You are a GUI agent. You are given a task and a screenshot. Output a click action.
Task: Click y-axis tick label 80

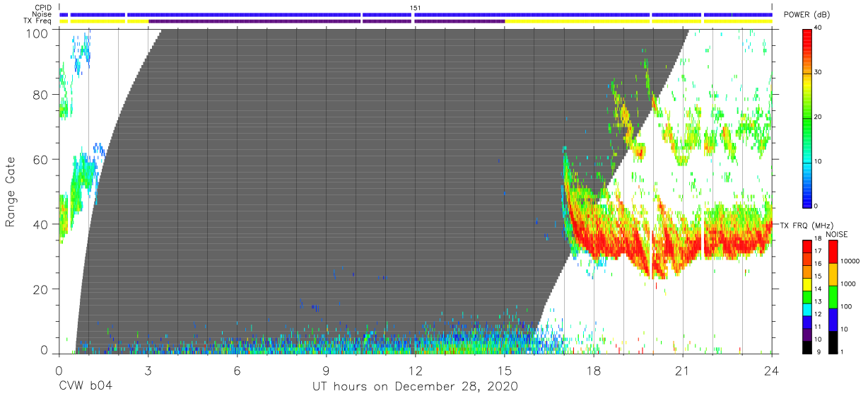click(41, 95)
